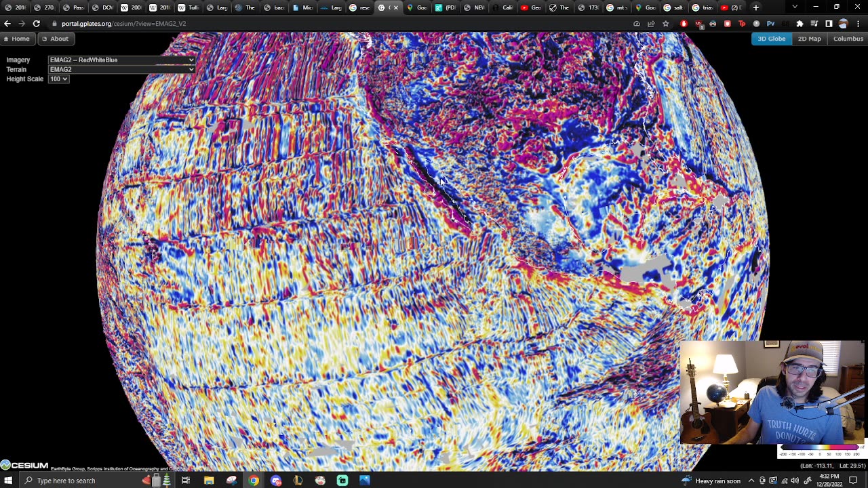Switch to the 'Mic' browser tab
Screen dimensions: 868x488
[302, 7]
